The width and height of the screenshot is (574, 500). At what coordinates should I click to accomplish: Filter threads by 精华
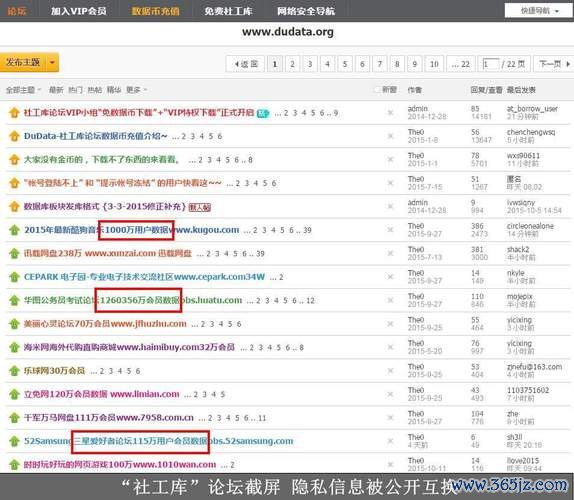(114, 90)
